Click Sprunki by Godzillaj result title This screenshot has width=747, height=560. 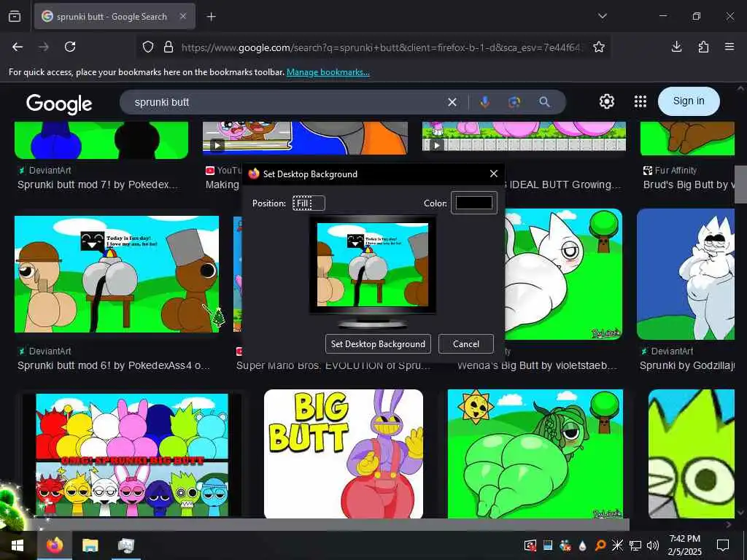pyautogui.click(x=686, y=366)
